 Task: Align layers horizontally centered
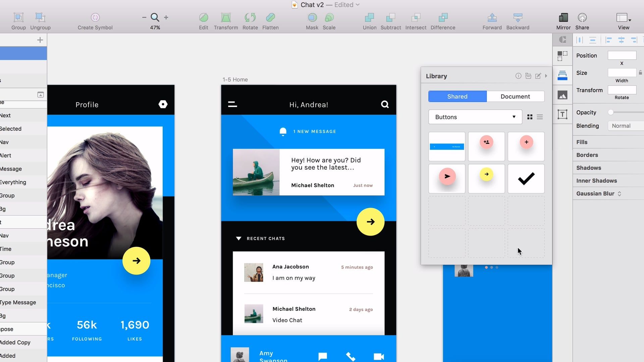(x=621, y=40)
